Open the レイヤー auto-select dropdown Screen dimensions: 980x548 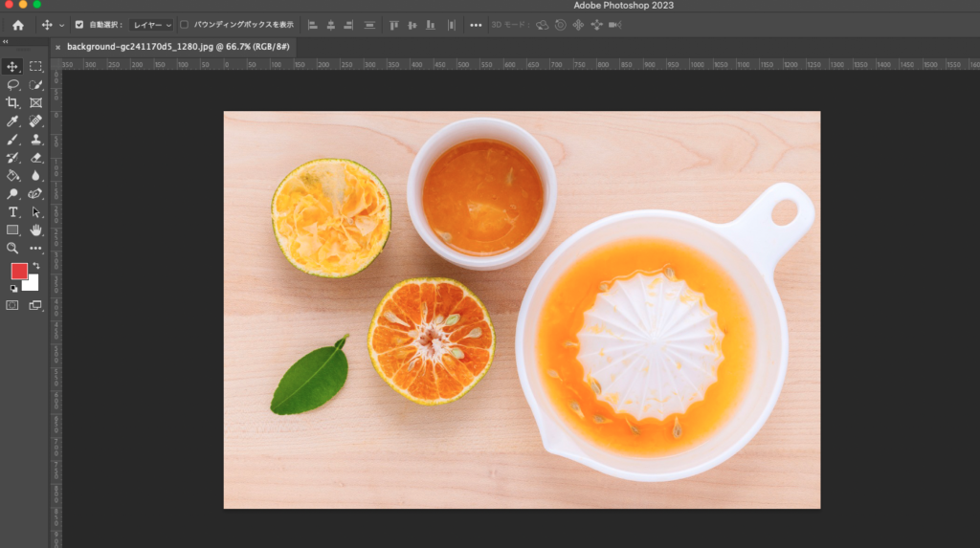coord(152,25)
